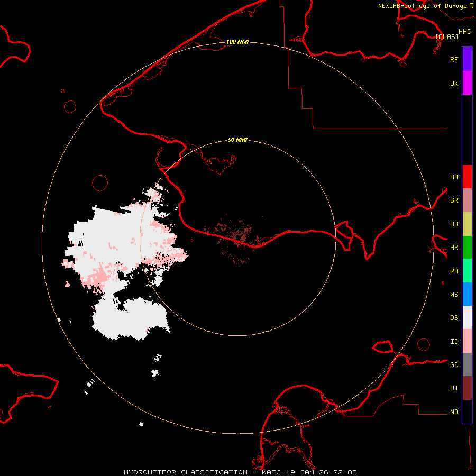Click the BI legend label

[454, 388]
